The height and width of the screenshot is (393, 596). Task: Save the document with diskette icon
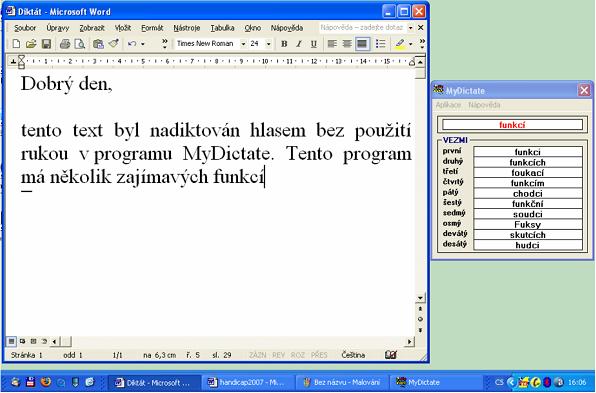coord(46,44)
